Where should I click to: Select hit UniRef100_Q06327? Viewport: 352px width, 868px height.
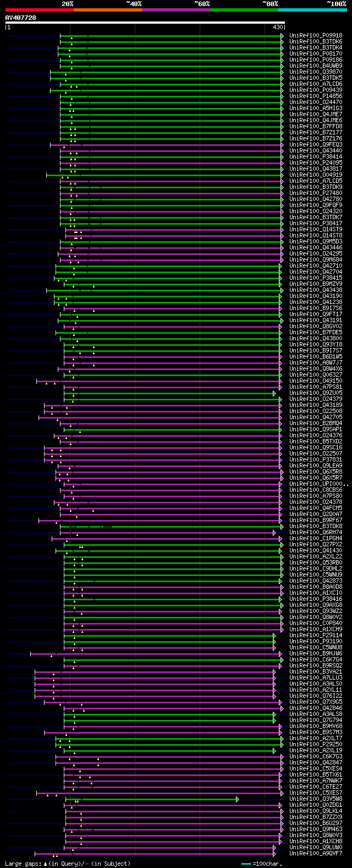[316, 375]
